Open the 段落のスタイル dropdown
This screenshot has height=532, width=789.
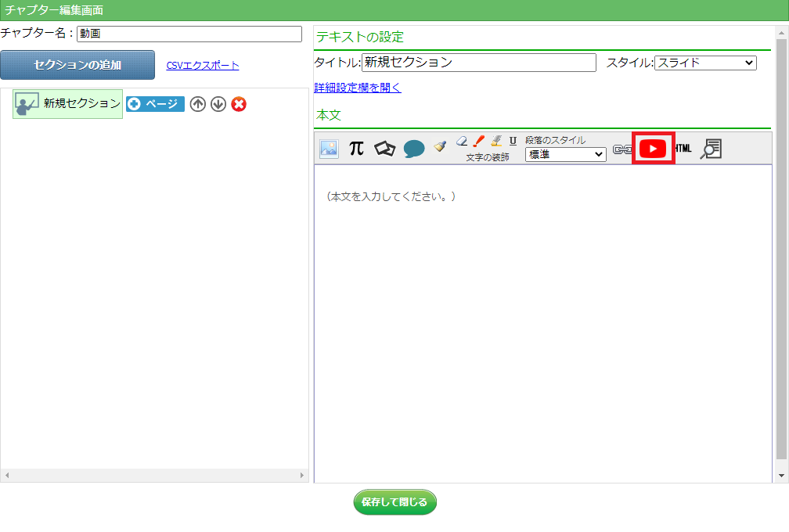click(x=565, y=154)
